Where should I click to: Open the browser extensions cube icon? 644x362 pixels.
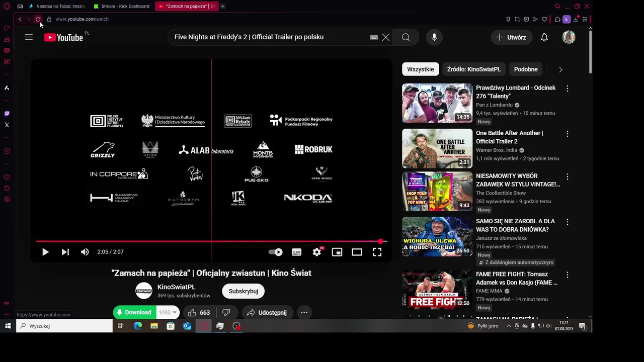557,19
